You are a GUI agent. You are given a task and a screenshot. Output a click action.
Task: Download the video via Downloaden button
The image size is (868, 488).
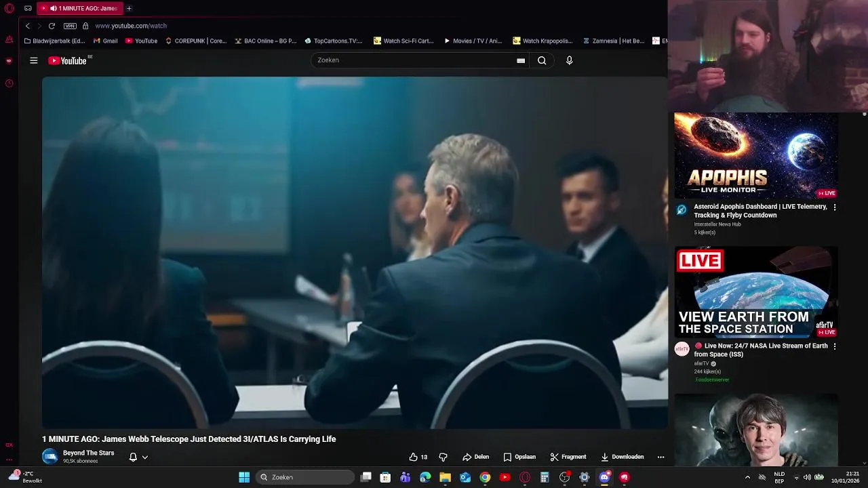pyautogui.click(x=623, y=457)
